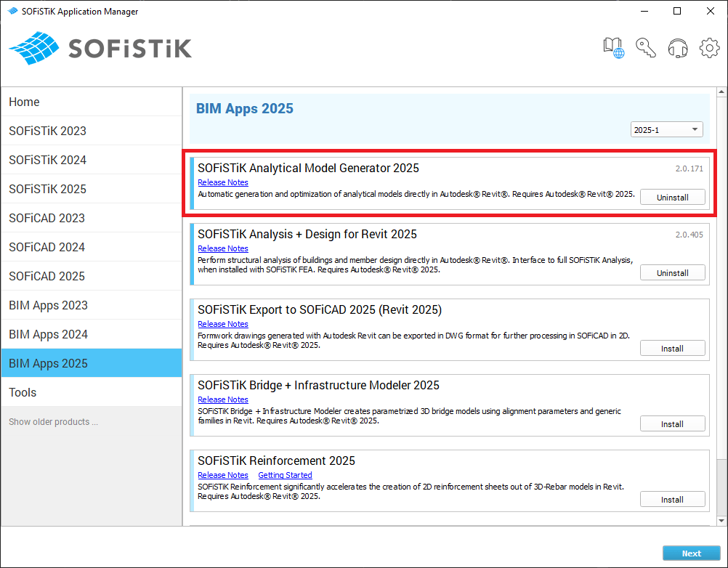Select SOFiSTiK 2023 in the sidebar
Viewport: 728px width, 568px height.
point(92,131)
